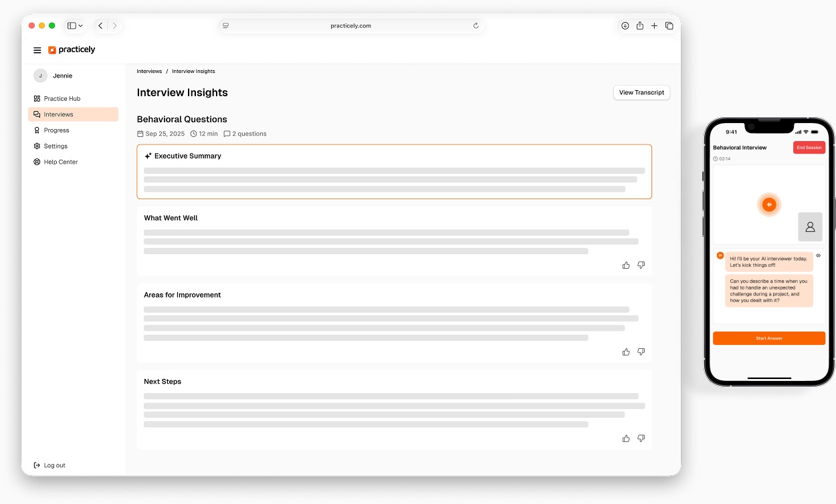Like the Areas for Improvement feedback
836x504 pixels.
pos(626,352)
